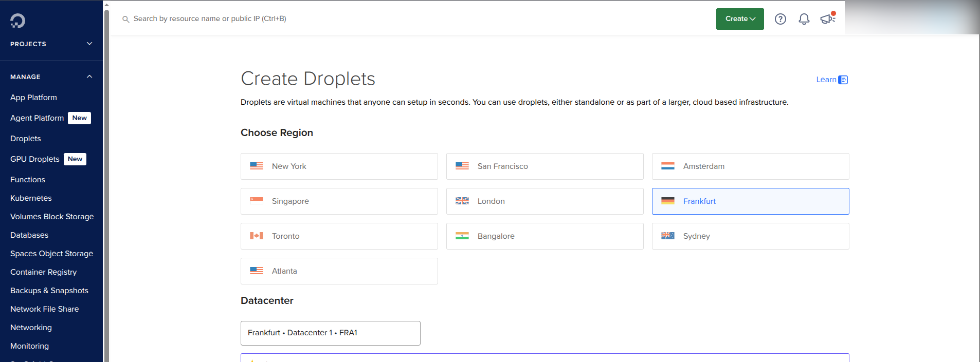Click the Learn documentation icon
The image size is (980, 362).
click(x=843, y=80)
